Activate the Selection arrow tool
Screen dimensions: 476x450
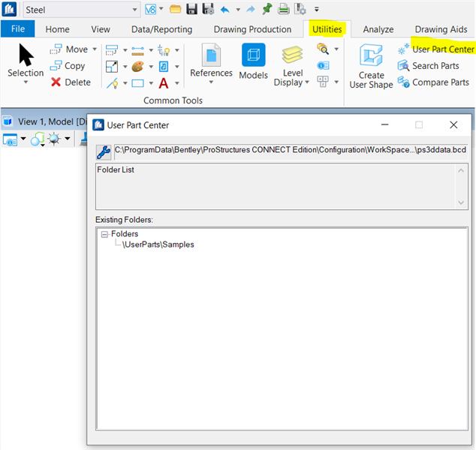(x=26, y=64)
